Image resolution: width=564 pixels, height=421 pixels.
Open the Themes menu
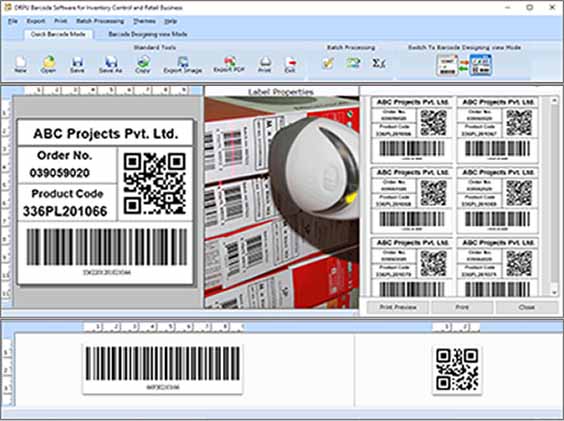(144, 21)
